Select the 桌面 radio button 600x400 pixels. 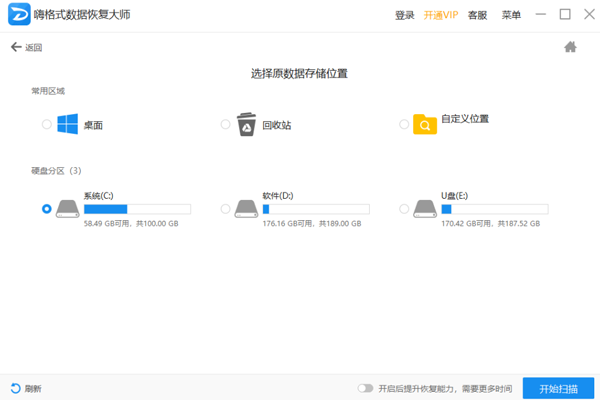coord(47,125)
